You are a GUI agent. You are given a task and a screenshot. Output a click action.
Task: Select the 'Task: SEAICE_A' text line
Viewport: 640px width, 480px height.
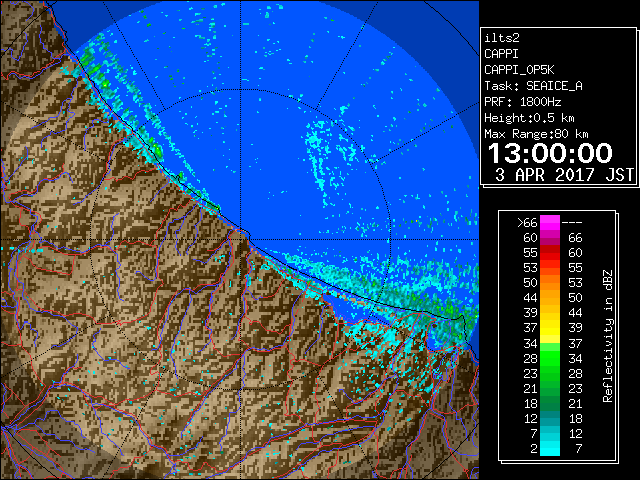[x=533, y=86]
